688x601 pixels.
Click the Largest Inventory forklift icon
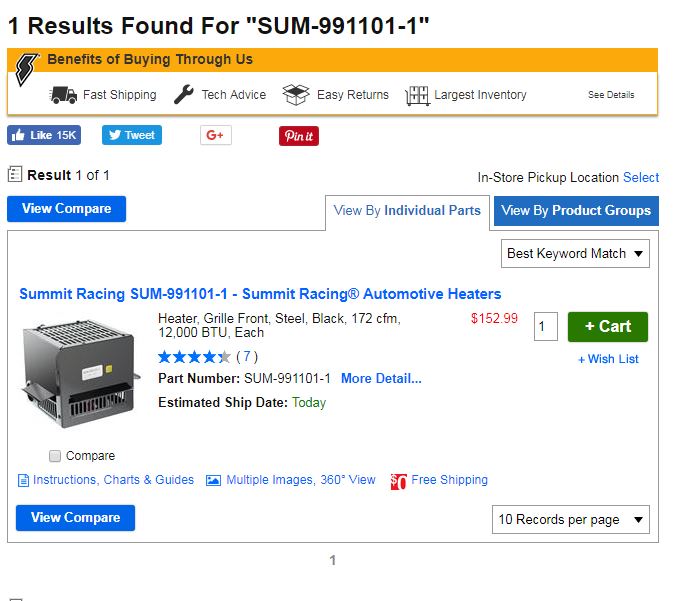pyautogui.click(x=417, y=96)
